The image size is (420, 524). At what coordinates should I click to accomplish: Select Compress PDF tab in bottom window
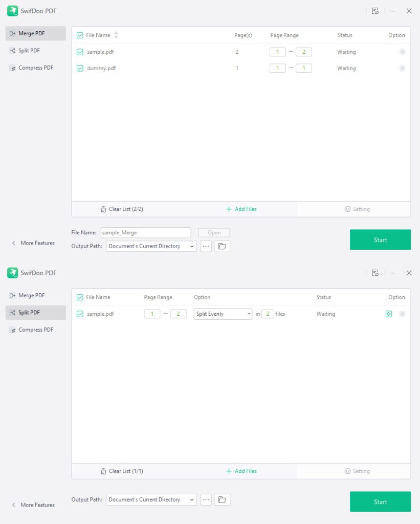35,330
